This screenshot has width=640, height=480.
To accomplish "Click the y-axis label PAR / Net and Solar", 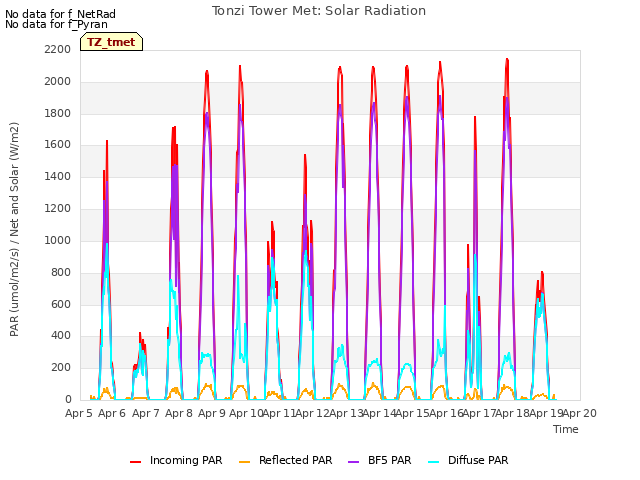I will click(x=14, y=229).
